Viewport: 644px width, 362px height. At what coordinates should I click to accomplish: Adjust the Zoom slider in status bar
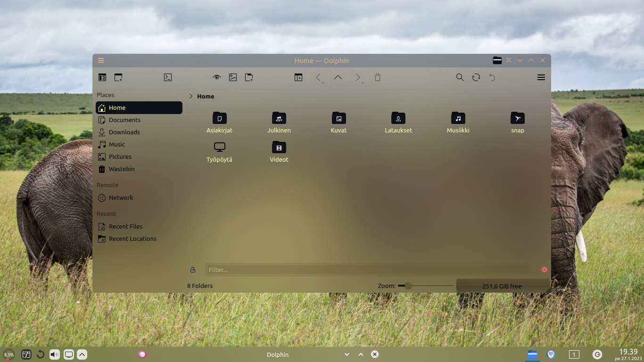tap(425, 286)
